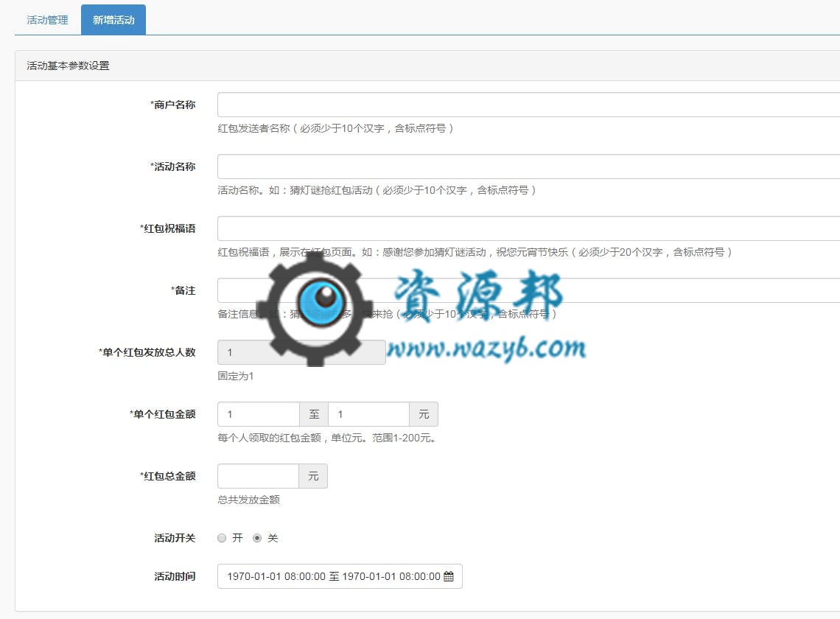The height and width of the screenshot is (619, 840).
Task: Click the *红包祝福语 label
Action: 168,228
